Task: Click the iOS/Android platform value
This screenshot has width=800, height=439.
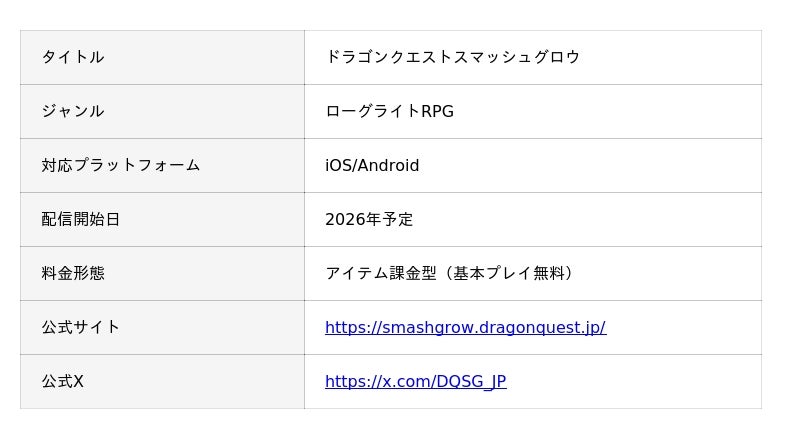Action: click(x=372, y=165)
